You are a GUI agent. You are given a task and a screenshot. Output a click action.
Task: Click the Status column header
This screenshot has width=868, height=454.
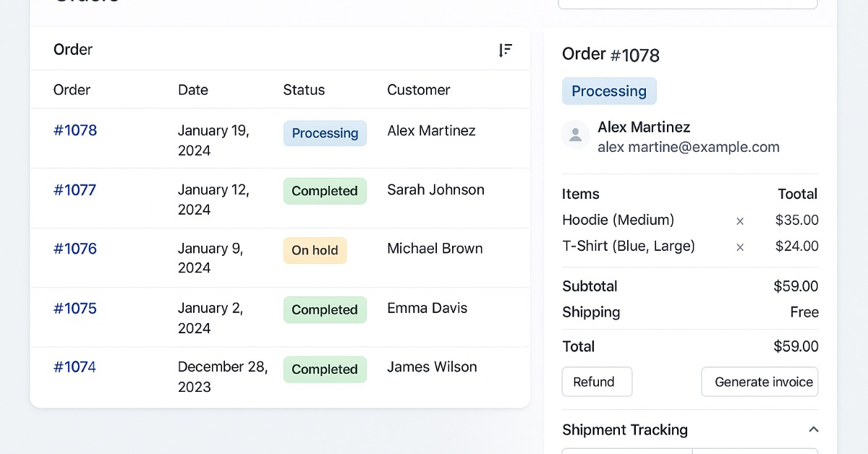click(x=304, y=90)
